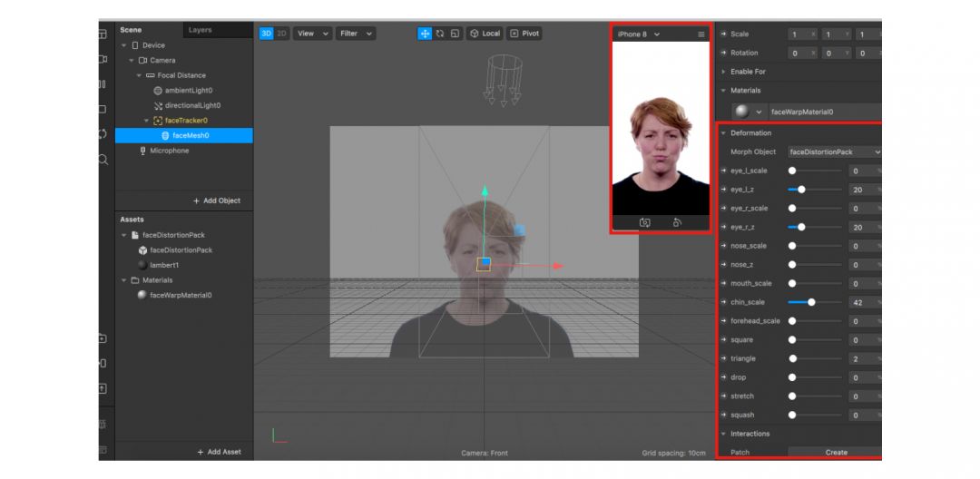Select the rotate manipulator tool
The image size is (980, 479).
coord(440,34)
